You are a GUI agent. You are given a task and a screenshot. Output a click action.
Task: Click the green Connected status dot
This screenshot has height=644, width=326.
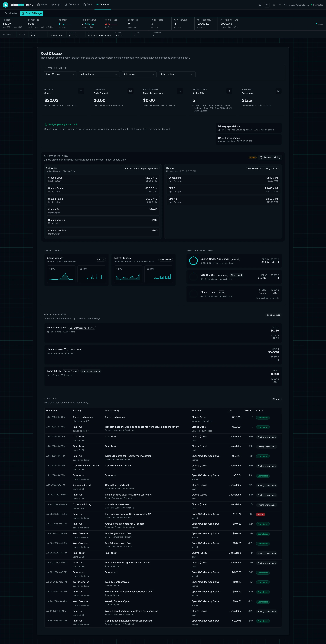[311, 5]
